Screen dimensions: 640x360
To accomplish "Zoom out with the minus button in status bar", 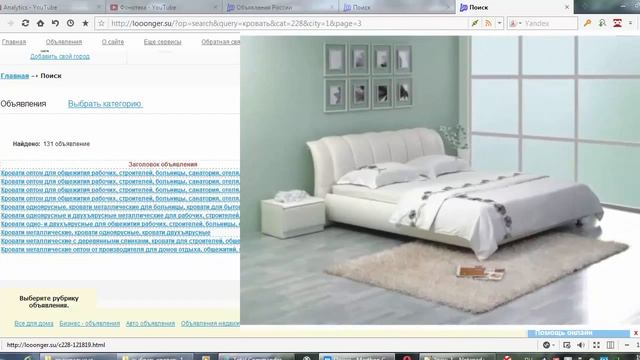I will tap(627, 345).
